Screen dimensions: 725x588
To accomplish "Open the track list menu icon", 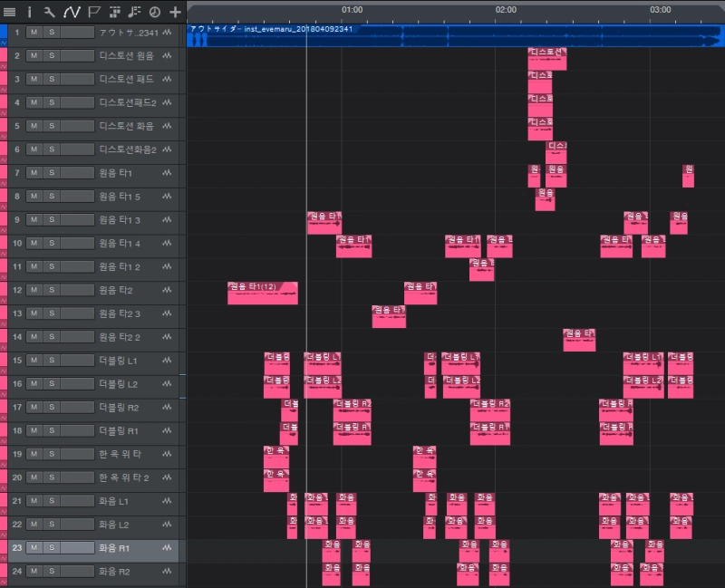I will point(10,12).
